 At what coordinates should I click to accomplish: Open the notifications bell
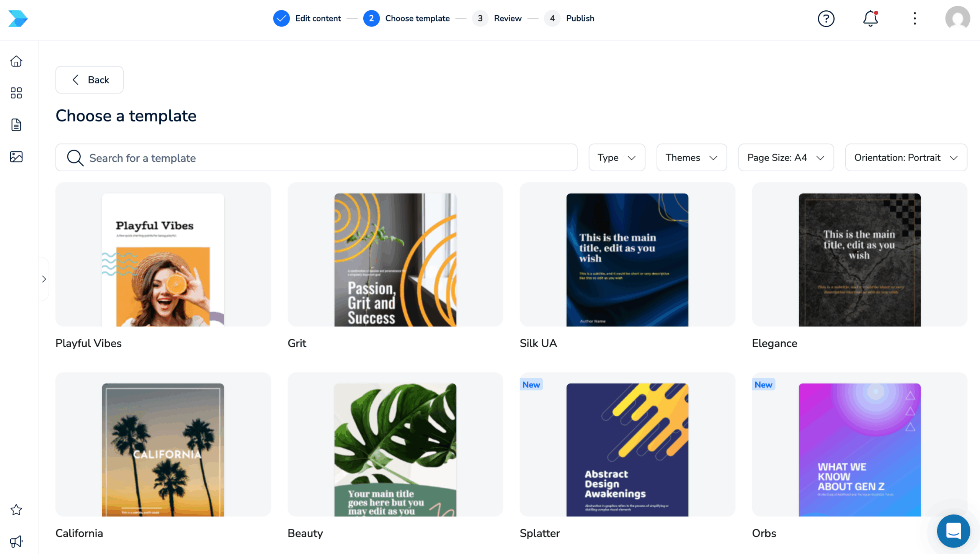pos(870,18)
